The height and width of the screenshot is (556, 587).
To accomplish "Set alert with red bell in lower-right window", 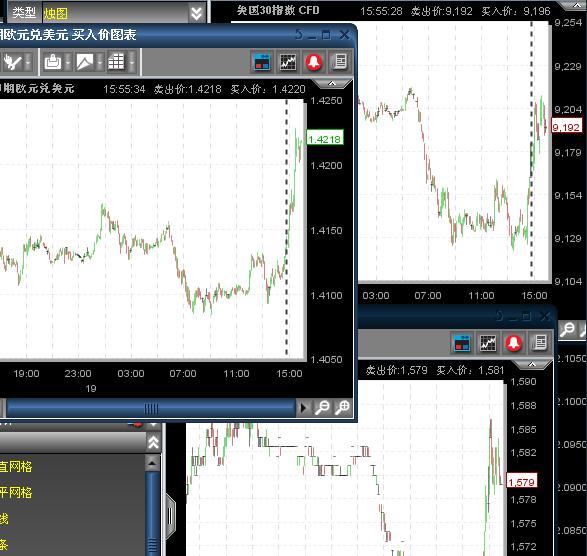I will click(514, 343).
